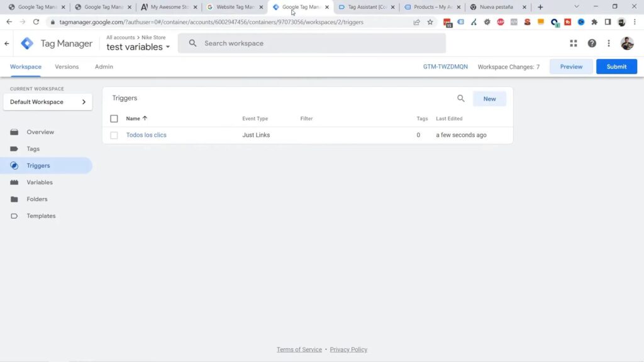This screenshot has height=362, width=644.
Task: Check the Todos los clics row checkbox
Action: 114,135
